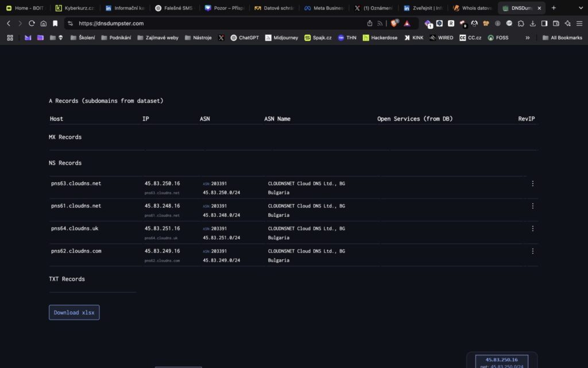The width and height of the screenshot is (588, 368).
Task: Click the purple extension icon with badge 1
Action: click(428, 24)
